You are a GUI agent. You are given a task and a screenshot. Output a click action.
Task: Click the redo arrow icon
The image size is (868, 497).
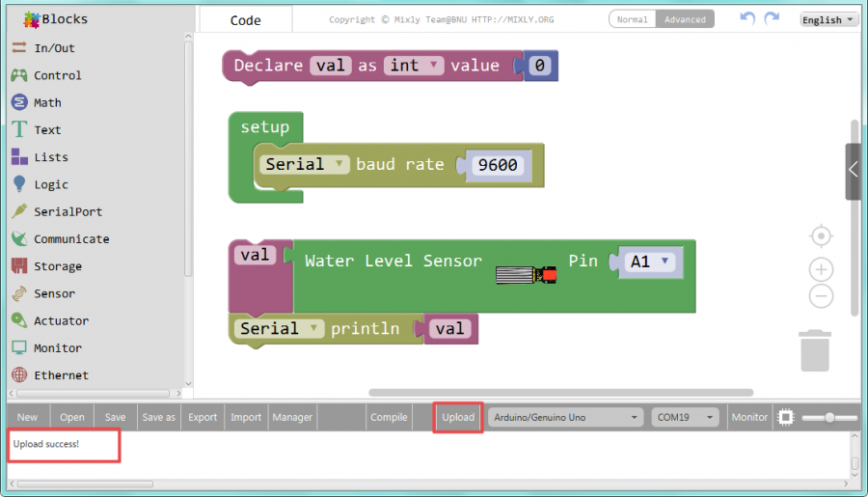[772, 18]
